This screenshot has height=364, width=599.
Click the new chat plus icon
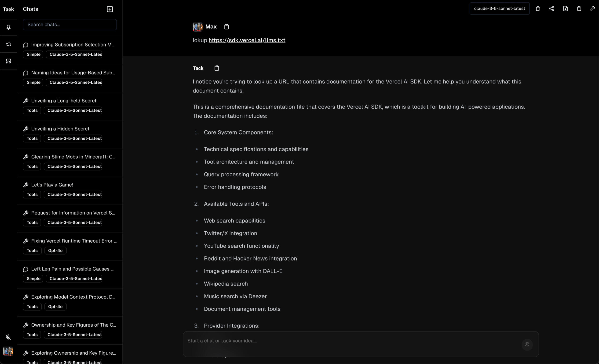(110, 9)
